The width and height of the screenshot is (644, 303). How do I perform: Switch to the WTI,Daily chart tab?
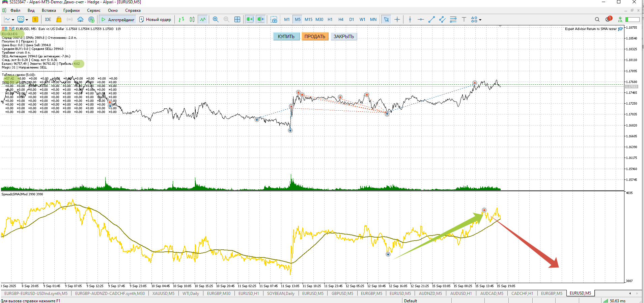pyautogui.click(x=191, y=294)
